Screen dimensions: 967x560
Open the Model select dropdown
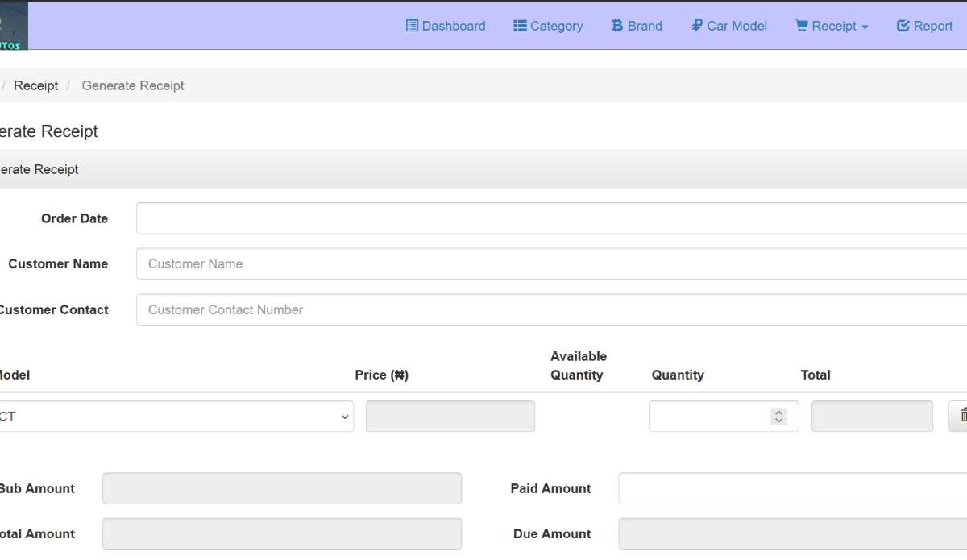point(174,417)
